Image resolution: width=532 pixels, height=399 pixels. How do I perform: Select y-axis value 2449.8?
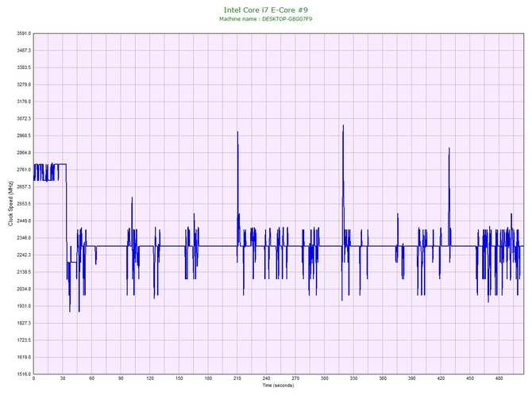pyautogui.click(x=24, y=221)
